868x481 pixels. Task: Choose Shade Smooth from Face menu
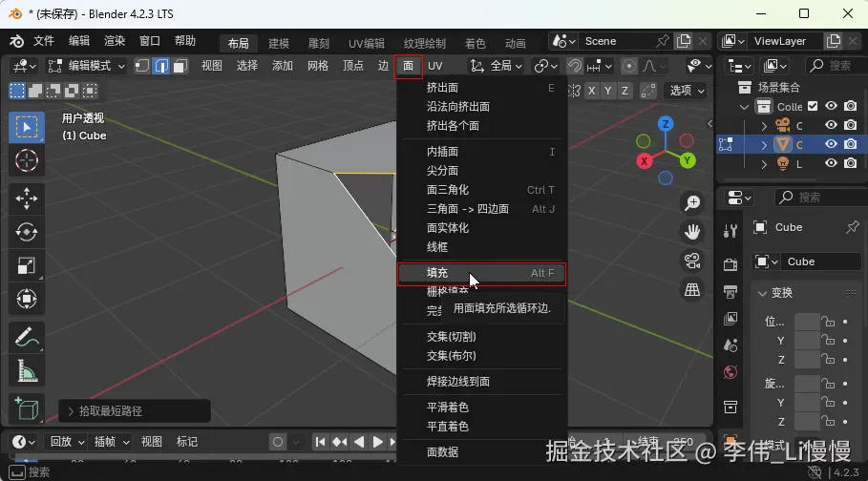[x=481, y=408]
